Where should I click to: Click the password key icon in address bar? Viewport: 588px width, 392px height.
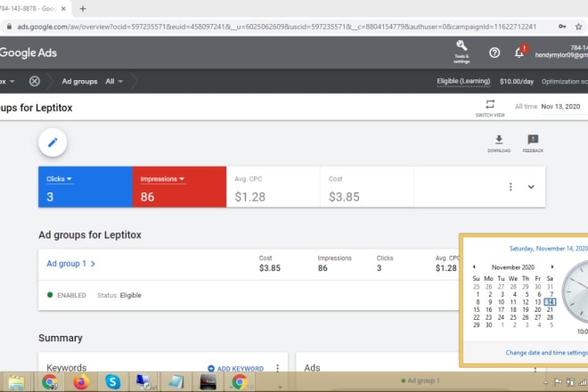(x=562, y=27)
